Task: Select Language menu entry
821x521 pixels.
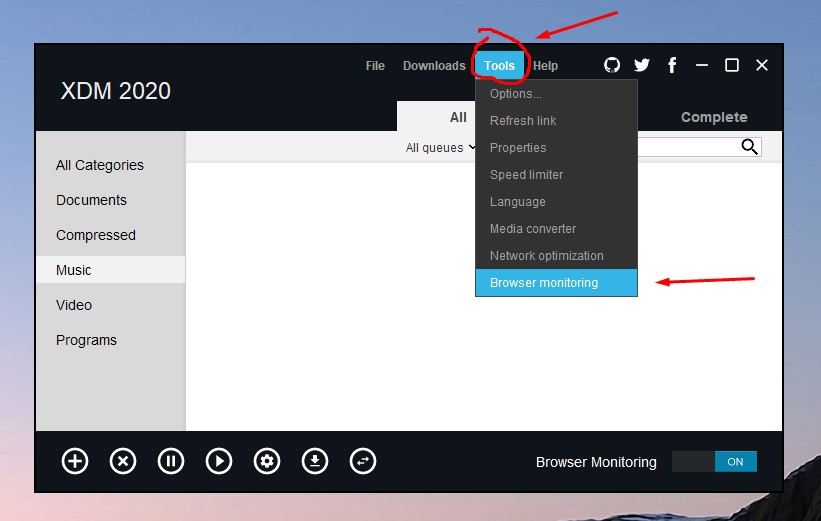Action: (556, 202)
